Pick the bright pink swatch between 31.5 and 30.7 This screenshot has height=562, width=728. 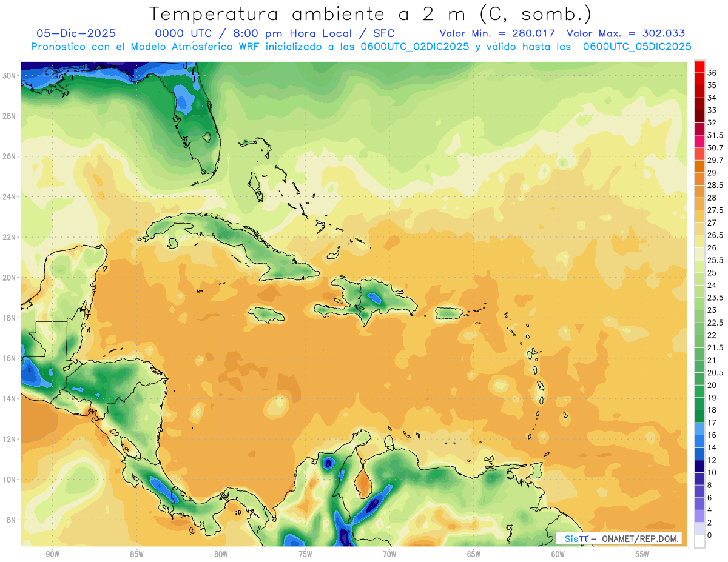[x=699, y=141]
